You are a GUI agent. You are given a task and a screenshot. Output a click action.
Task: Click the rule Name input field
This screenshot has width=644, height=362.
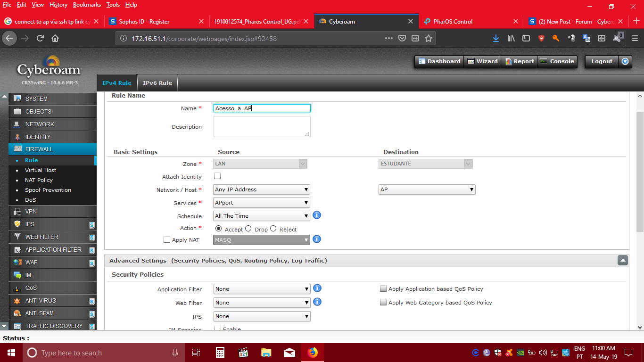(x=262, y=108)
